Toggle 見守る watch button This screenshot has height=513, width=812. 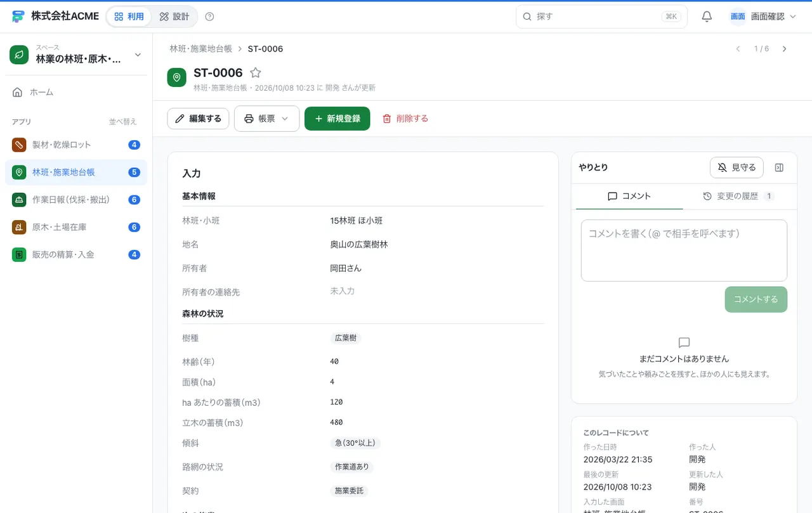click(x=737, y=167)
